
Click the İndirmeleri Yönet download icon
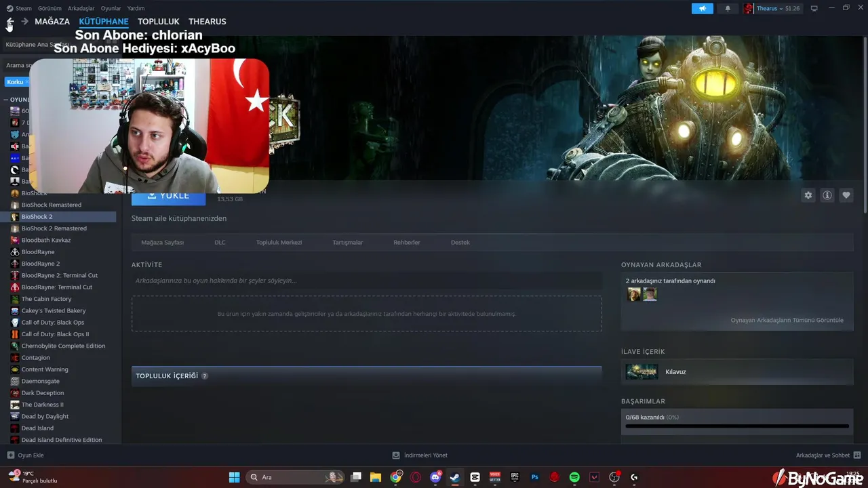click(x=396, y=455)
